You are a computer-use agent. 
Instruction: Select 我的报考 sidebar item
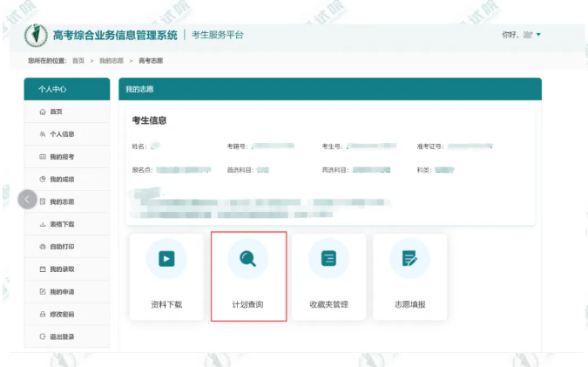point(61,157)
